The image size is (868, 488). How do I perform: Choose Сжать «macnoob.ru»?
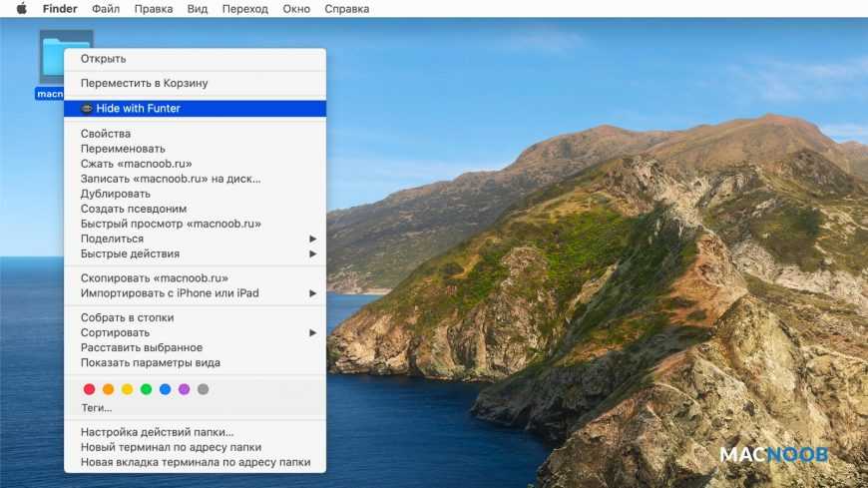[136, 164]
